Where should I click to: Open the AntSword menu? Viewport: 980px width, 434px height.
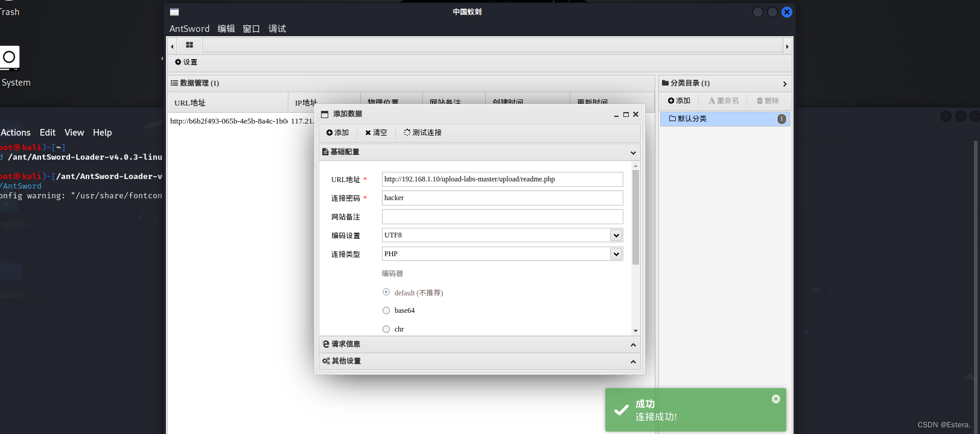(x=189, y=28)
